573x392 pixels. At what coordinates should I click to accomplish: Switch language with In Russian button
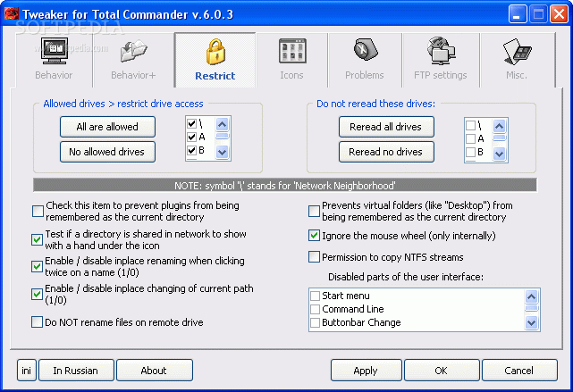pyautogui.click(x=76, y=371)
